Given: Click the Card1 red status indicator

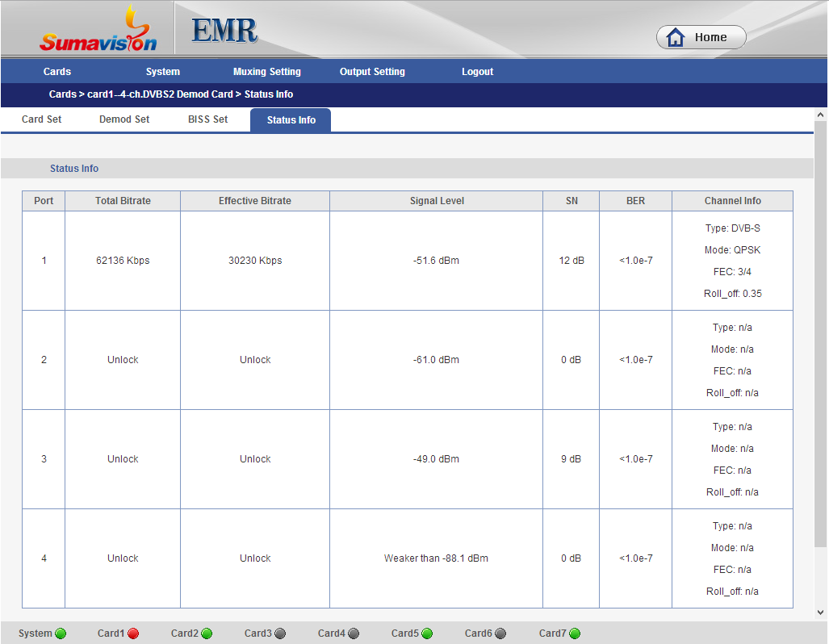Looking at the screenshot, I should point(133,634).
